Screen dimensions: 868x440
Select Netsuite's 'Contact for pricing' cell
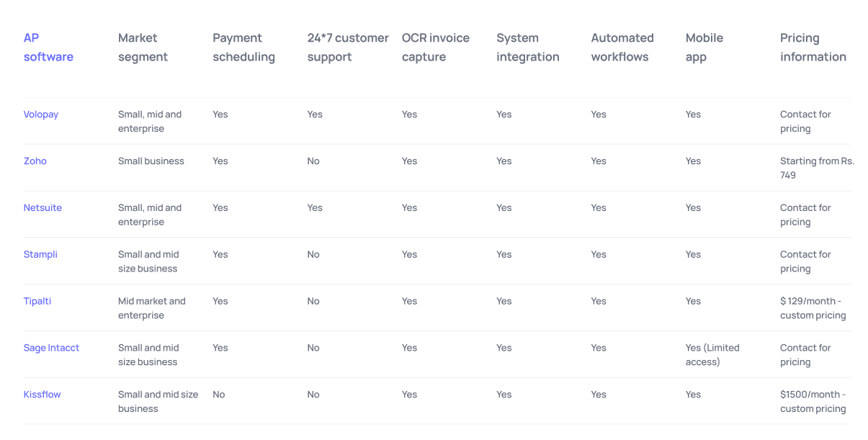pyautogui.click(x=805, y=215)
